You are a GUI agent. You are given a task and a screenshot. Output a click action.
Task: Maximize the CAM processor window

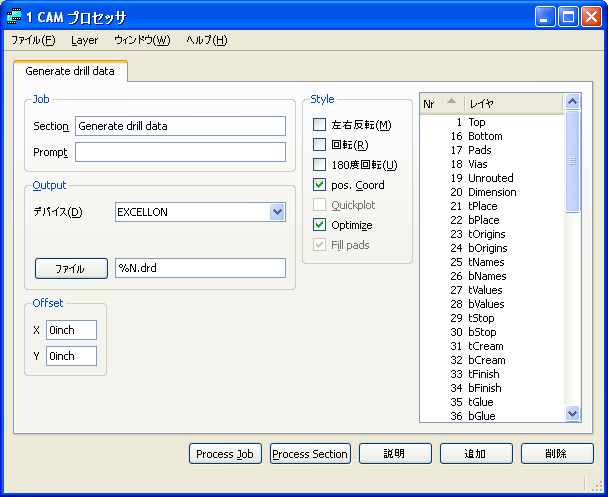pyautogui.click(x=568, y=17)
